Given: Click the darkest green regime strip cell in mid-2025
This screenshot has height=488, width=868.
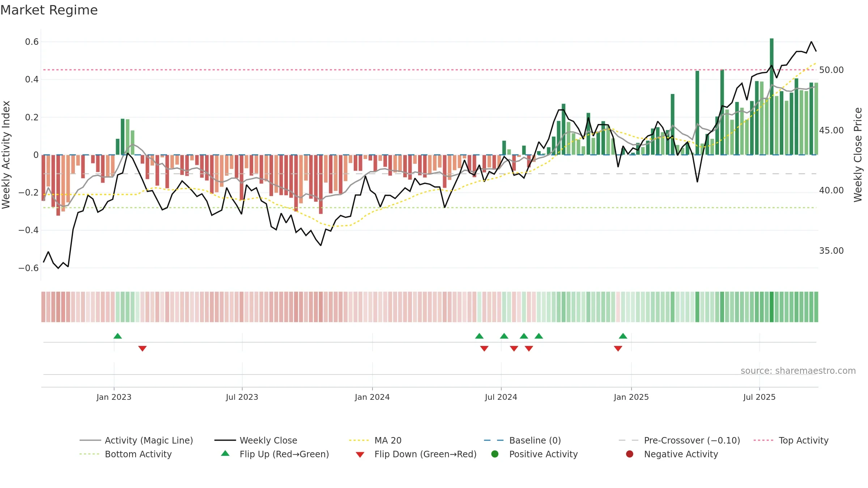Looking at the screenshot, I should tap(772, 307).
